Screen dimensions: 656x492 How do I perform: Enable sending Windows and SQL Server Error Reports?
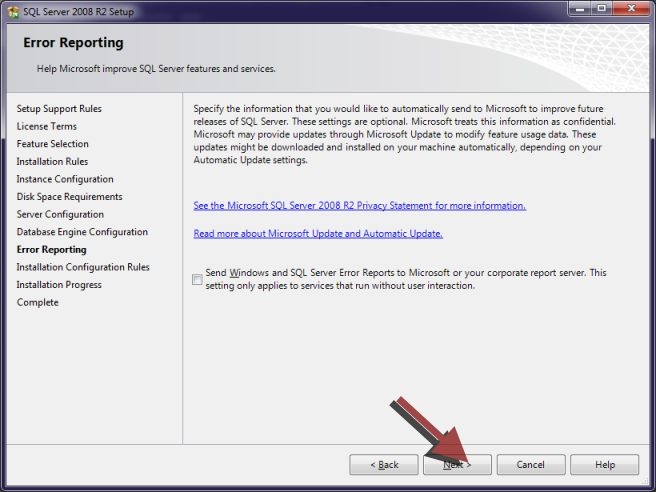197,279
